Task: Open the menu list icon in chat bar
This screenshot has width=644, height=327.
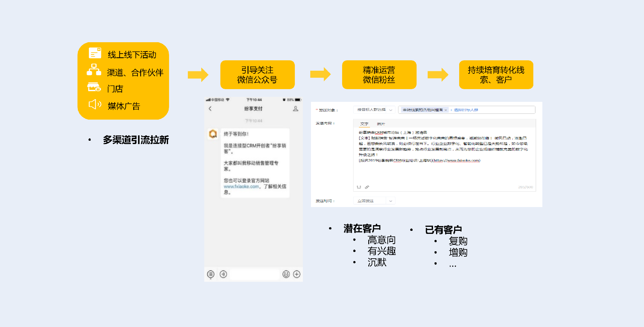Action: [211, 274]
